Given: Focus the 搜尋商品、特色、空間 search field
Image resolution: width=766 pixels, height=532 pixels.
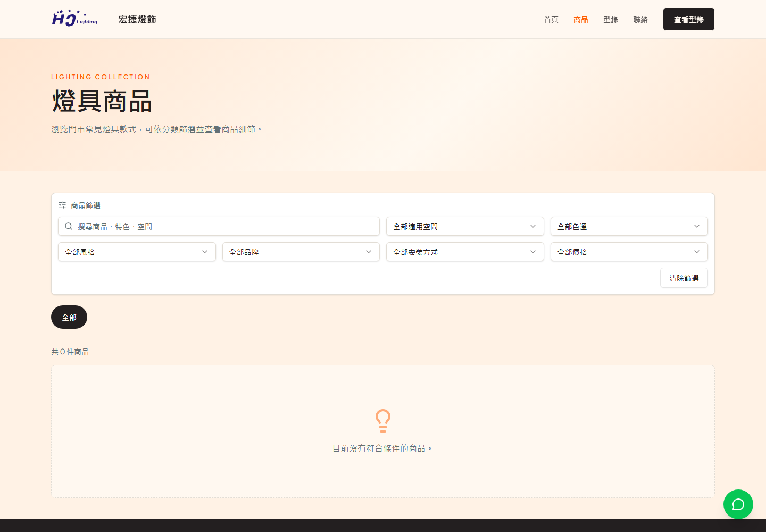Looking at the screenshot, I should [219, 226].
